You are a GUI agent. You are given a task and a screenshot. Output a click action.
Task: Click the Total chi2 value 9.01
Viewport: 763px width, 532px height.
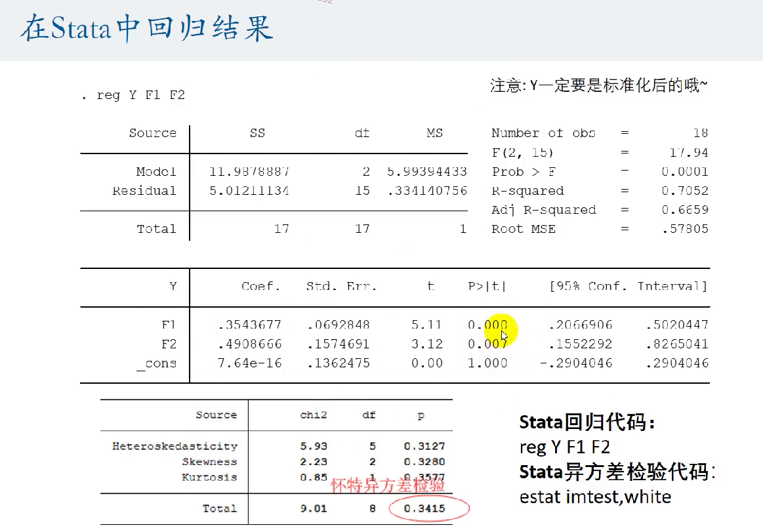point(314,508)
